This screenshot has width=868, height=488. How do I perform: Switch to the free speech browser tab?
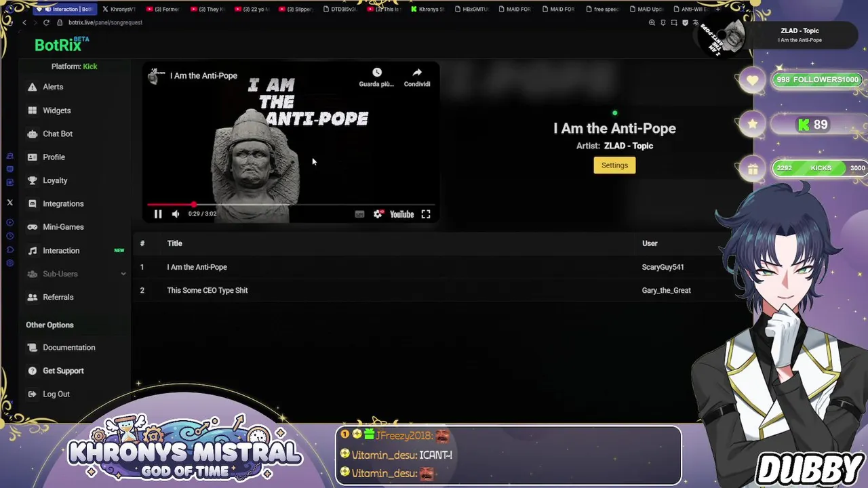point(602,9)
